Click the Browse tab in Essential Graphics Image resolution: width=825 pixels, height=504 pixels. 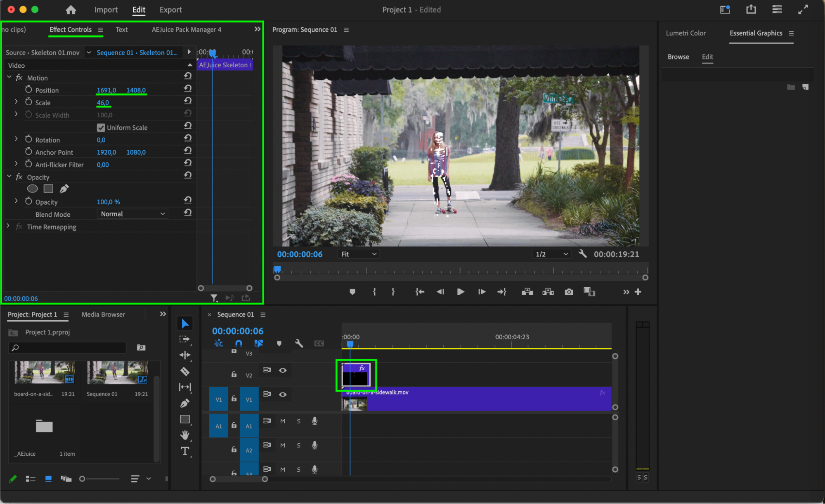(x=678, y=57)
